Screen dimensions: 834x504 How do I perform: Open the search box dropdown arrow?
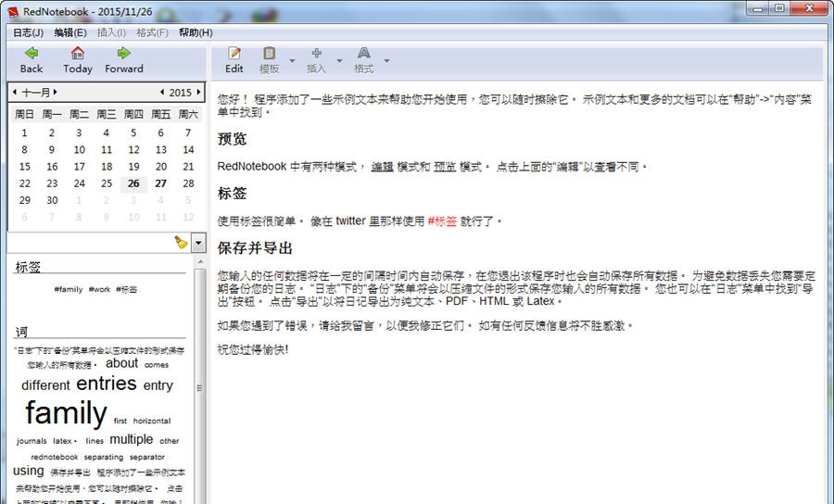[198, 243]
